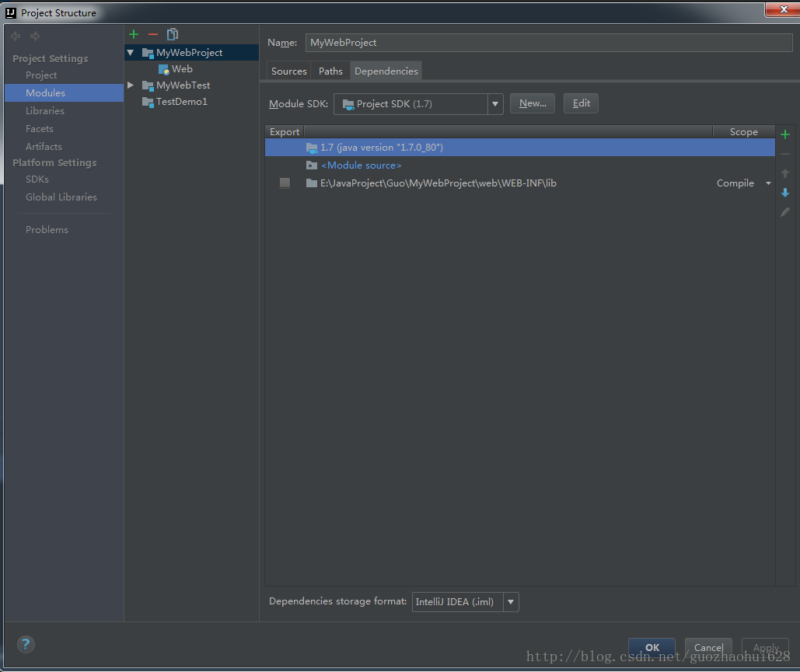Confirm with the OK button

point(652,647)
